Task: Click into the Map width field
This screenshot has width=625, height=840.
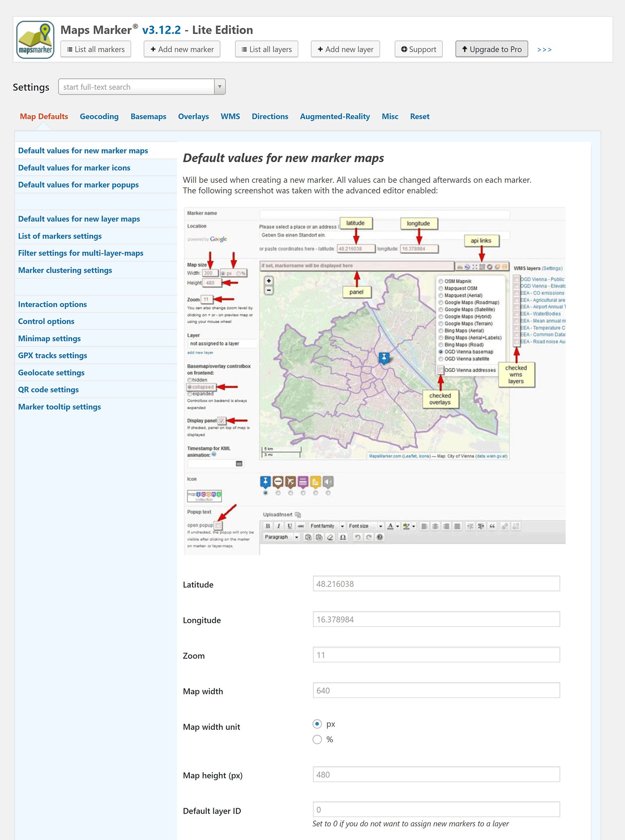Action: click(x=436, y=690)
